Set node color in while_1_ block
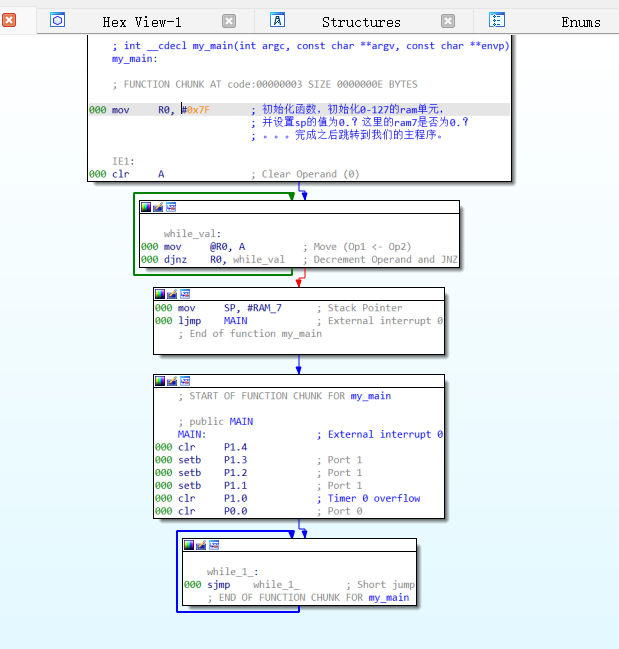Image resolution: width=619 pixels, height=649 pixels. pyautogui.click(x=189, y=545)
